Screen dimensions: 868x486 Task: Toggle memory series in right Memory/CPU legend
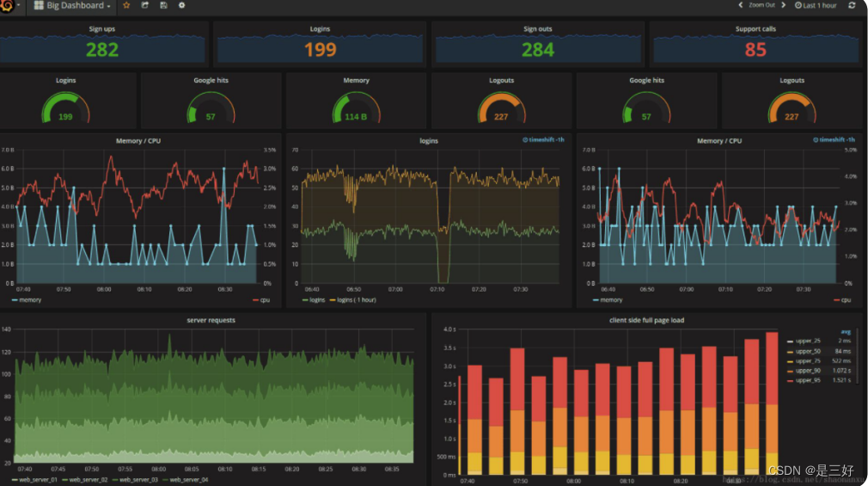pyautogui.click(x=608, y=300)
